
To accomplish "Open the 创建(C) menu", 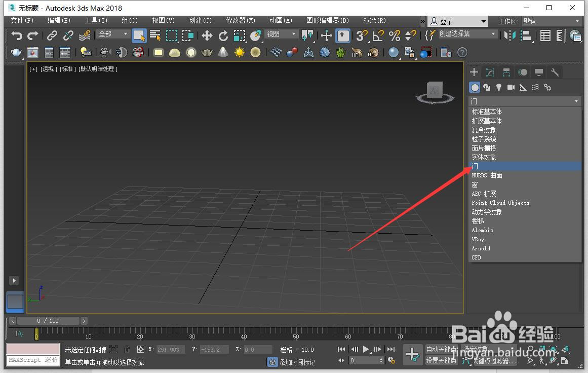I will [200, 20].
